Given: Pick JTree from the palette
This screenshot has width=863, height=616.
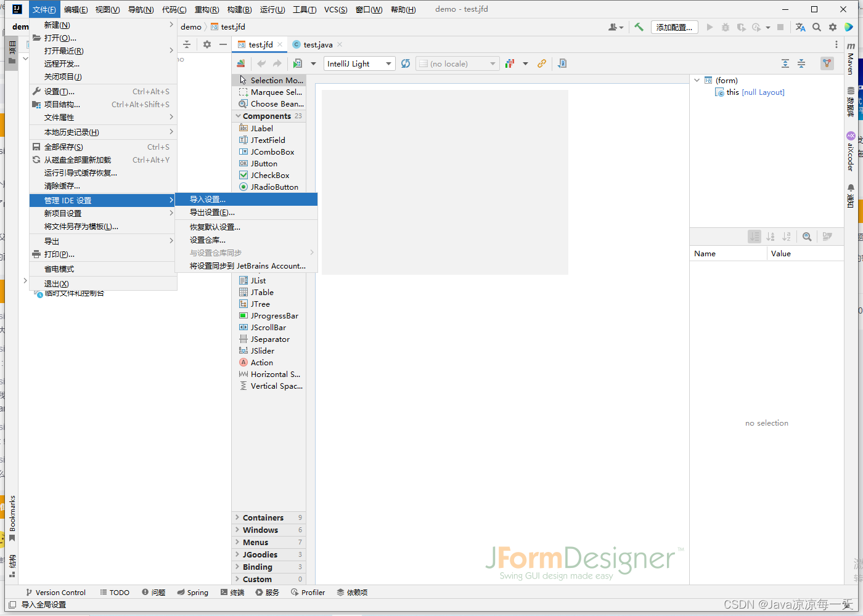Looking at the screenshot, I should [x=269, y=304].
